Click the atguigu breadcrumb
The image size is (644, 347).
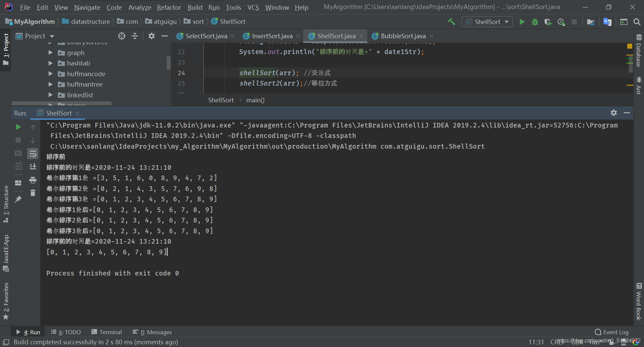[x=161, y=21]
